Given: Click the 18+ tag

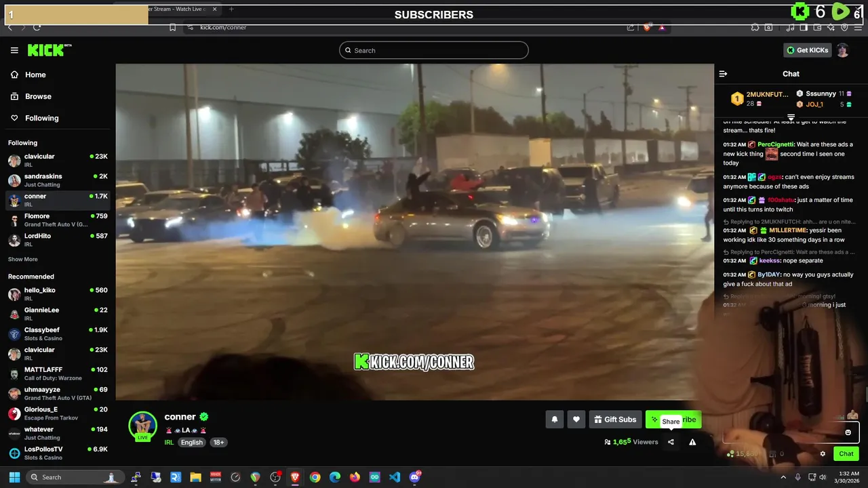Looking at the screenshot, I should point(218,442).
